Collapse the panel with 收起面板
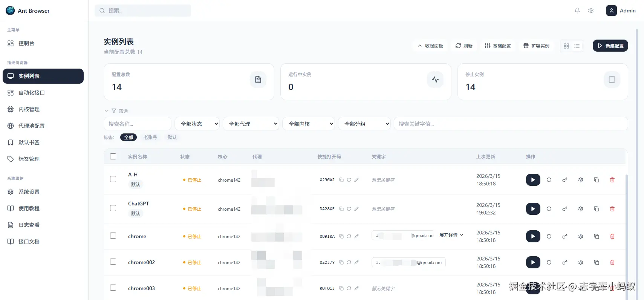 coord(430,46)
